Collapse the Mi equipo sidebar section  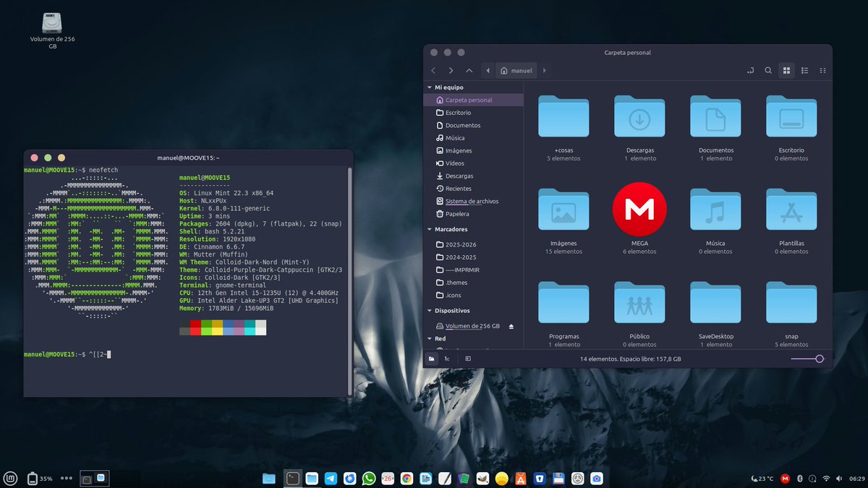pos(429,87)
